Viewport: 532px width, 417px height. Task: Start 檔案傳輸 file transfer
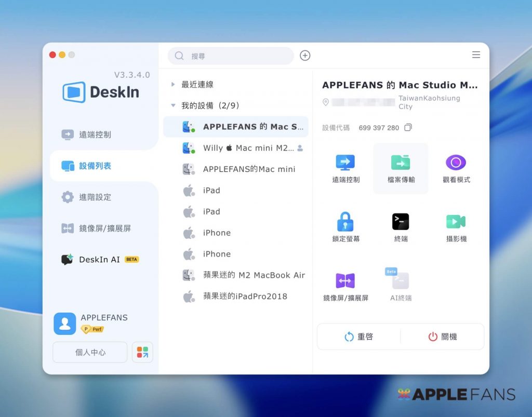[401, 168]
